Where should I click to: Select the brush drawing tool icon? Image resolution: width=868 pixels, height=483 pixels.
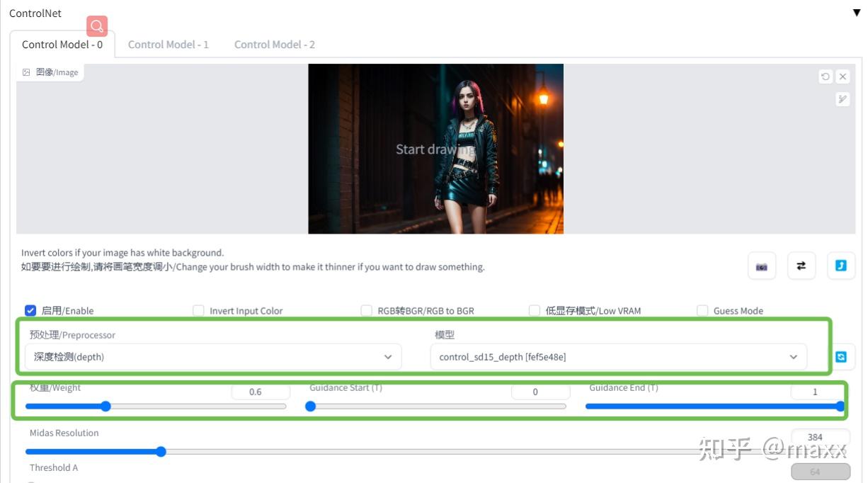click(843, 99)
